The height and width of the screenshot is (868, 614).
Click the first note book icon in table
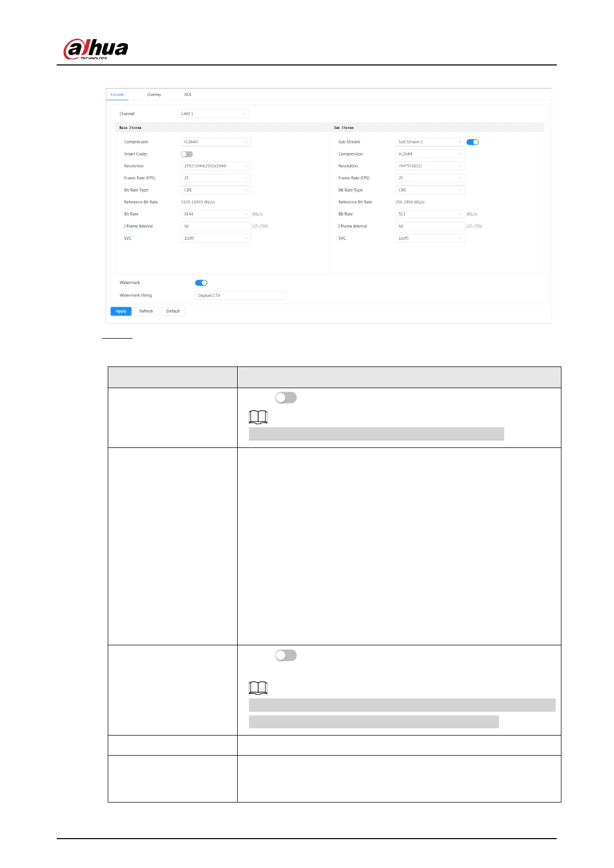click(x=258, y=417)
